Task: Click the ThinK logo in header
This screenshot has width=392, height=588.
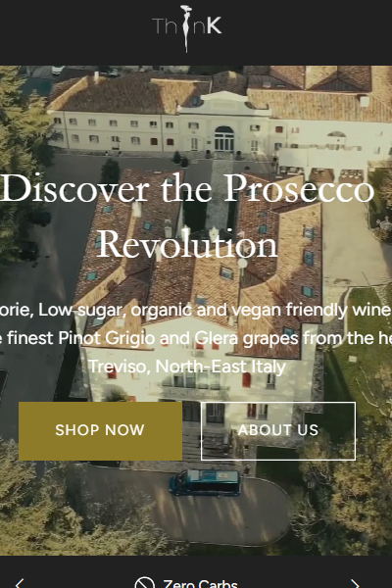Action: pyautogui.click(x=187, y=28)
